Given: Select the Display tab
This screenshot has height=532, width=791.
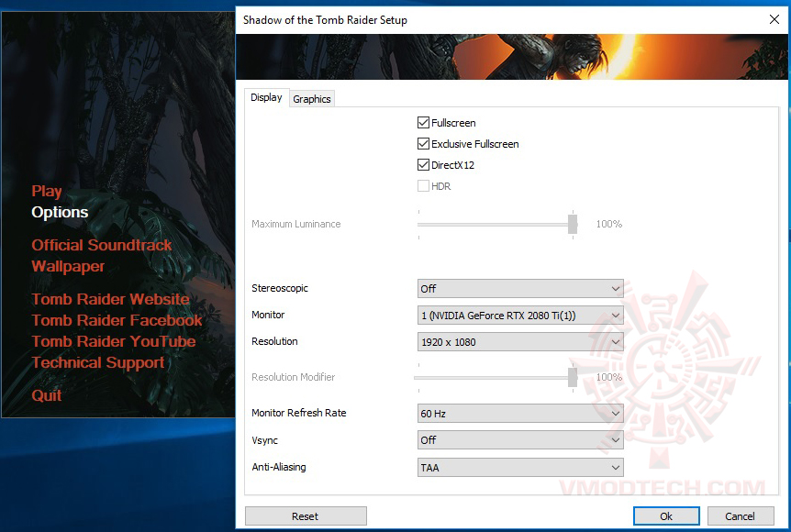Looking at the screenshot, I should tap(266, 97).
